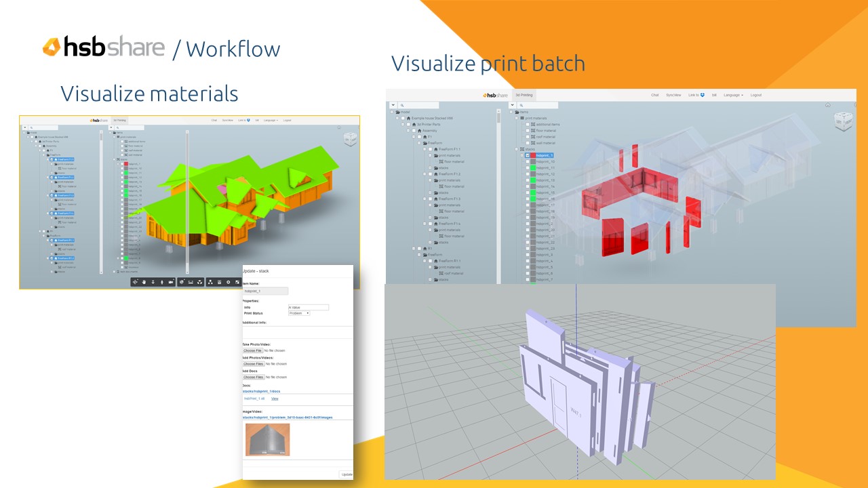Viewport: 868px width, 488px height.
Task: Switch to 3d Printing tab in materials viewer
Action: pyautogui.click(x=119, y=120)
